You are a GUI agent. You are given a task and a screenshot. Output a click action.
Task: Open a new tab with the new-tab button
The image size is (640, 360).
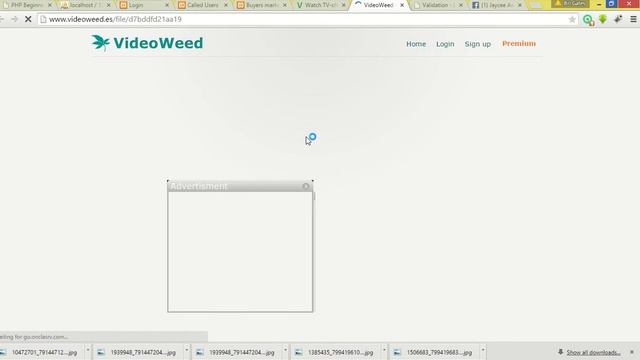click(536, 5)
